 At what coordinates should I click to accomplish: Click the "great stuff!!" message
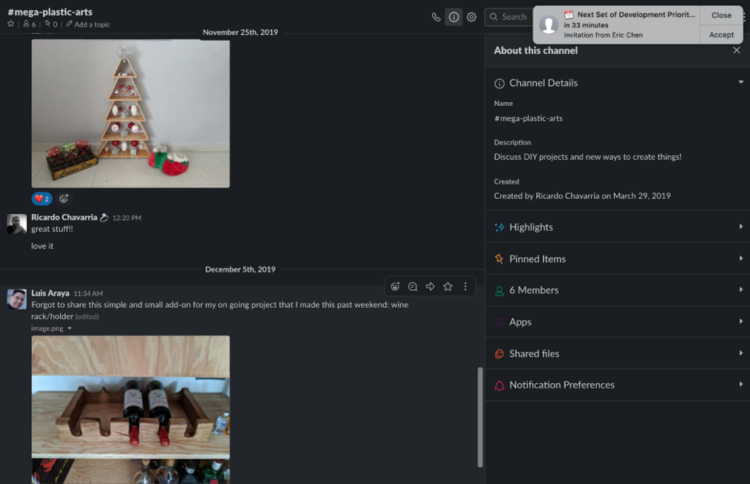[x=52, y=229]
